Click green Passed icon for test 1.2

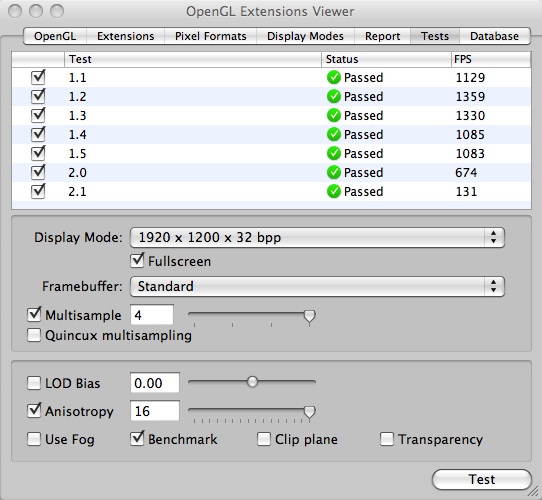pyautogui.click(x=334, y=96)
